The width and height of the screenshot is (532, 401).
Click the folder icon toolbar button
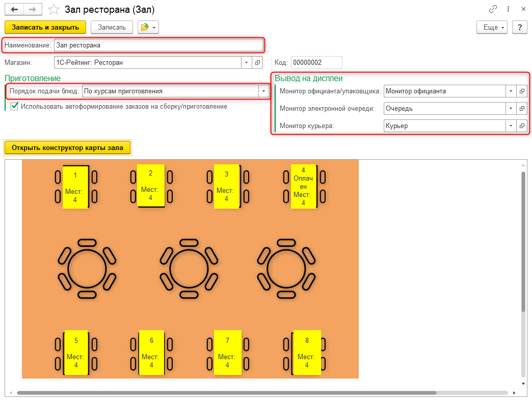(148, 27)
